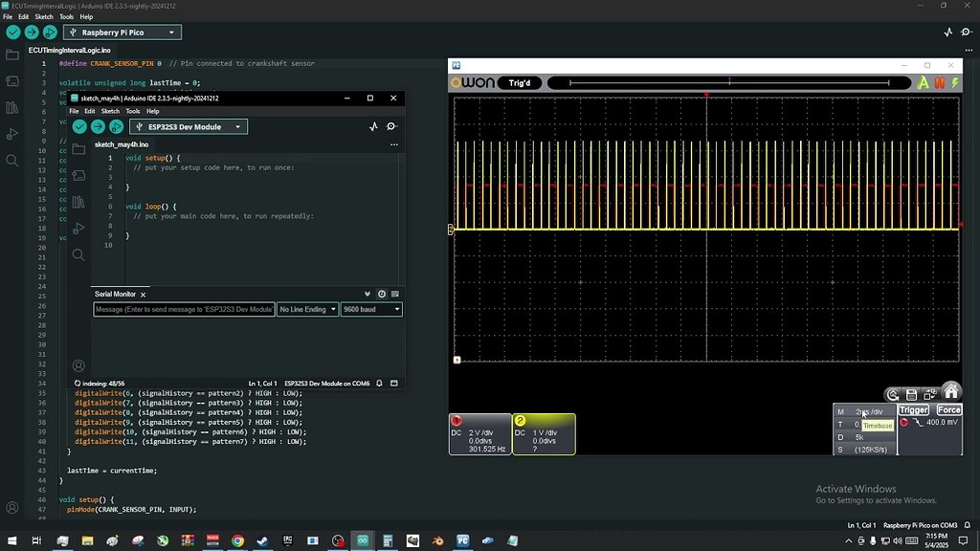Open the Boards Manager sidebar icon
The image size is (980, 551).
[12, 81]
